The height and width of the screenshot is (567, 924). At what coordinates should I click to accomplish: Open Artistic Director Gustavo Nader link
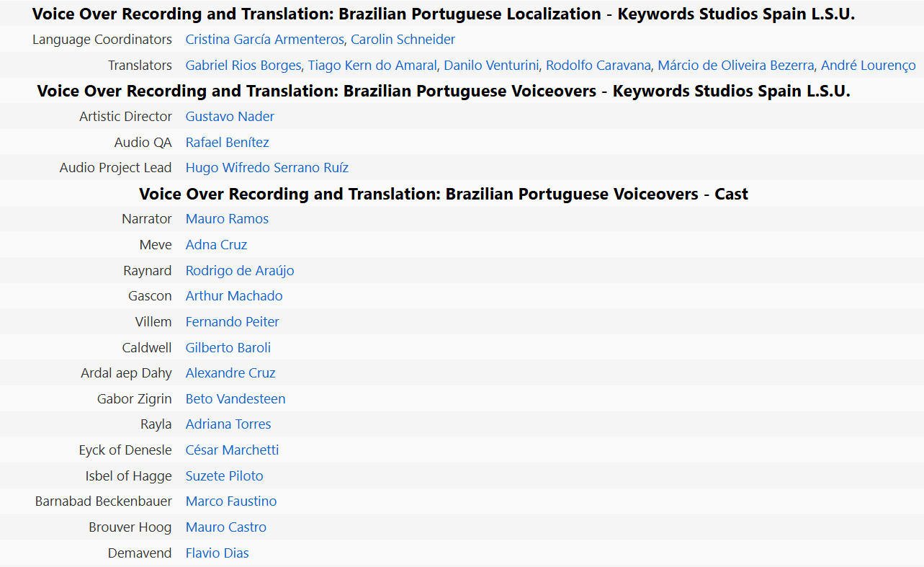coord(230,117)
